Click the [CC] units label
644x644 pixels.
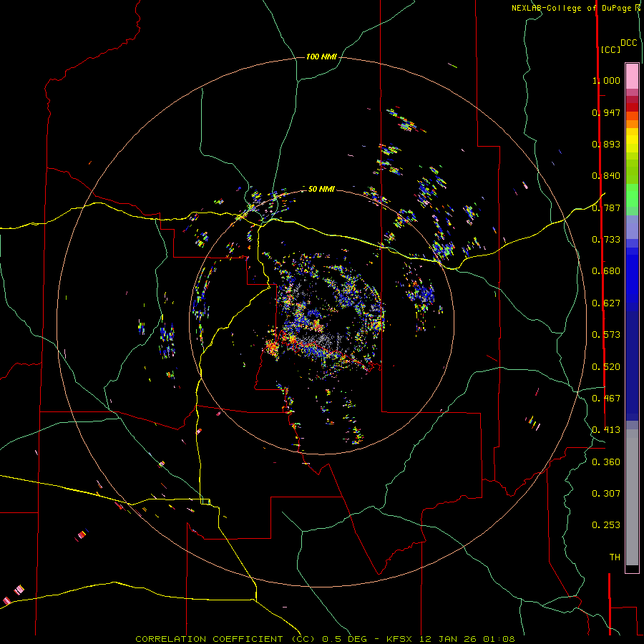coord(610,49)
